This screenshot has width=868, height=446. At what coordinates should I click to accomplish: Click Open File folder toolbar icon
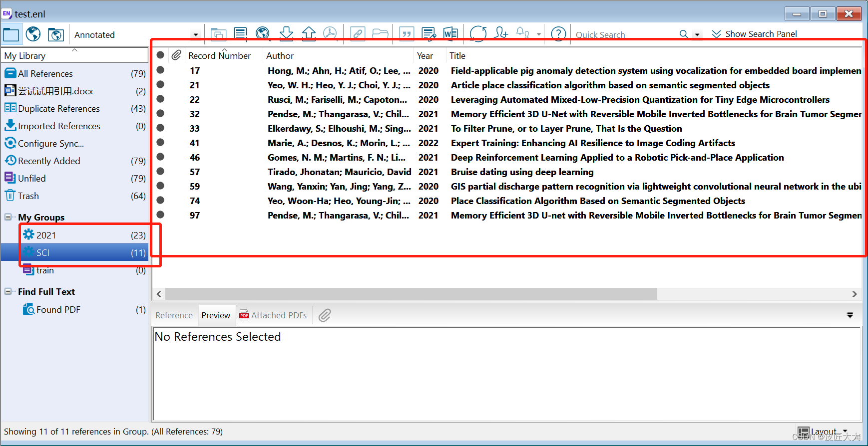click(380, 34)
